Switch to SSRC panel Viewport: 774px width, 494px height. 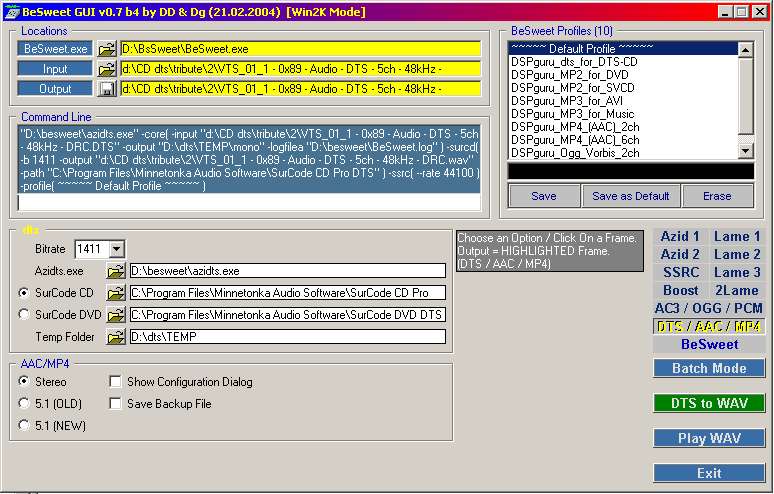680,272
